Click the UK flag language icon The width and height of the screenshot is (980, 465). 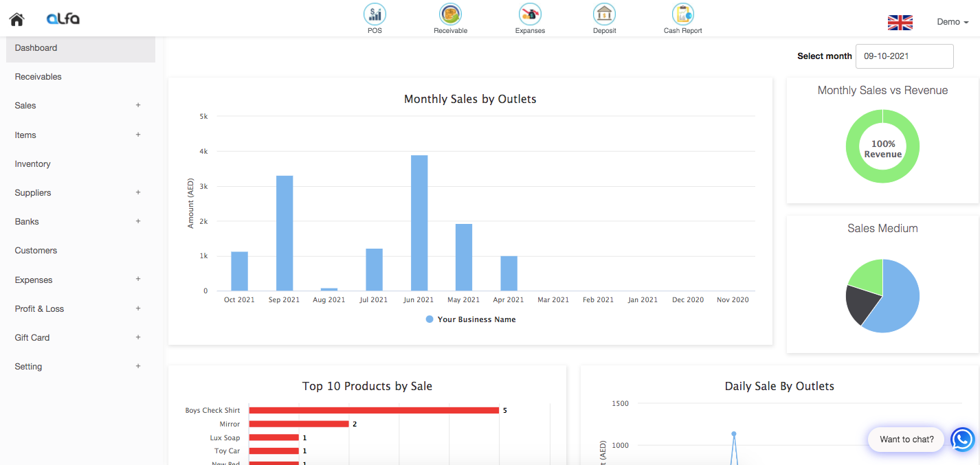point(900,23)
